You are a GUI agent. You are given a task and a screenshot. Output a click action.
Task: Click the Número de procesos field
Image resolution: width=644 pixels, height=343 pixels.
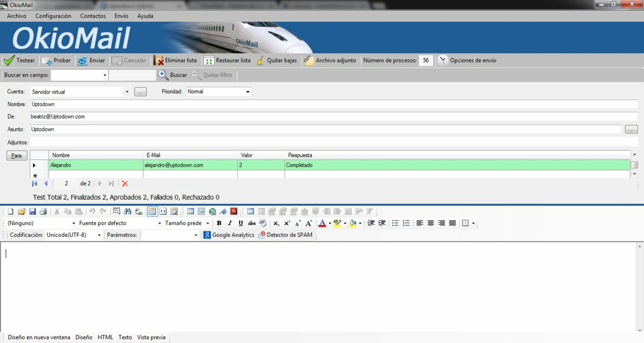(426, 60)
